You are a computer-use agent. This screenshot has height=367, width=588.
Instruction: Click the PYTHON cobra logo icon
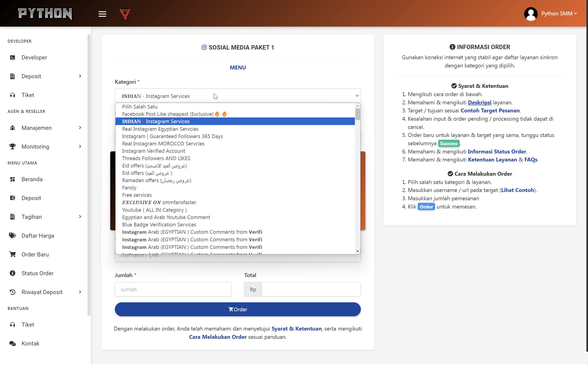coord(125,14)
